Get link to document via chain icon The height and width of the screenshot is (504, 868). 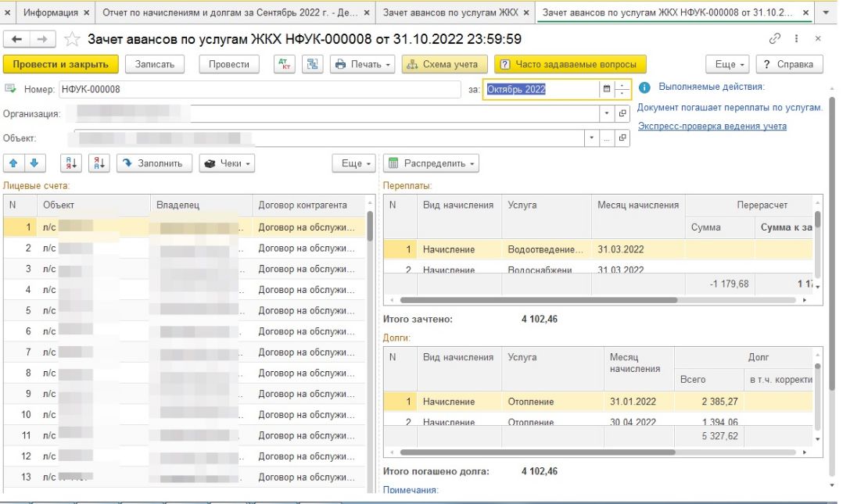pos(775,39)
